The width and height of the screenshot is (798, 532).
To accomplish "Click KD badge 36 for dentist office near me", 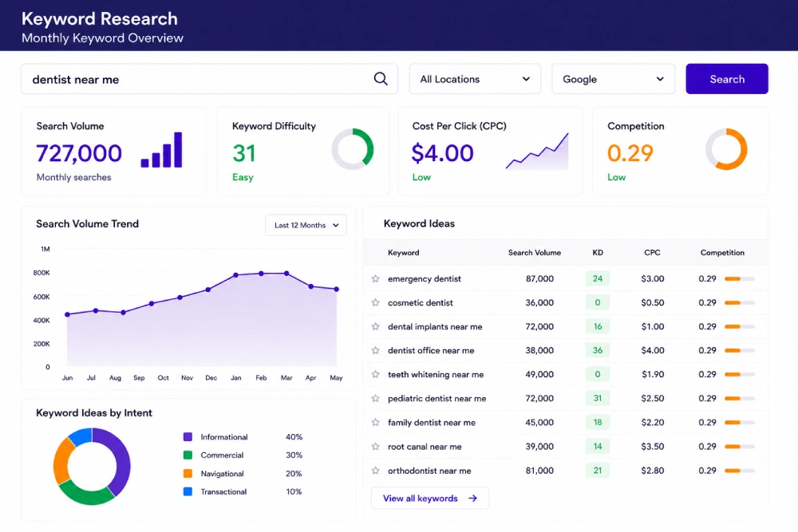I will [x=598, y=350].
